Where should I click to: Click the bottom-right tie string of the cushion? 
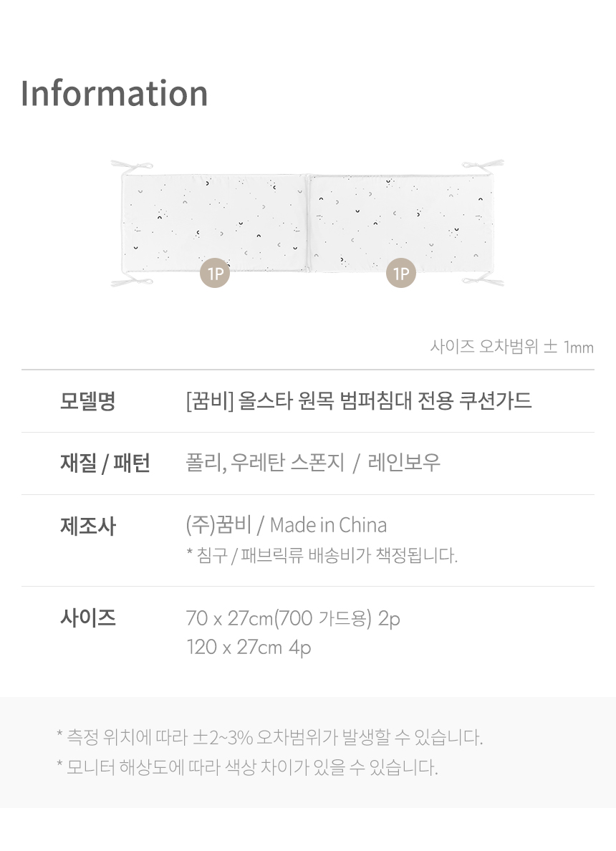[x=484, y=280]
